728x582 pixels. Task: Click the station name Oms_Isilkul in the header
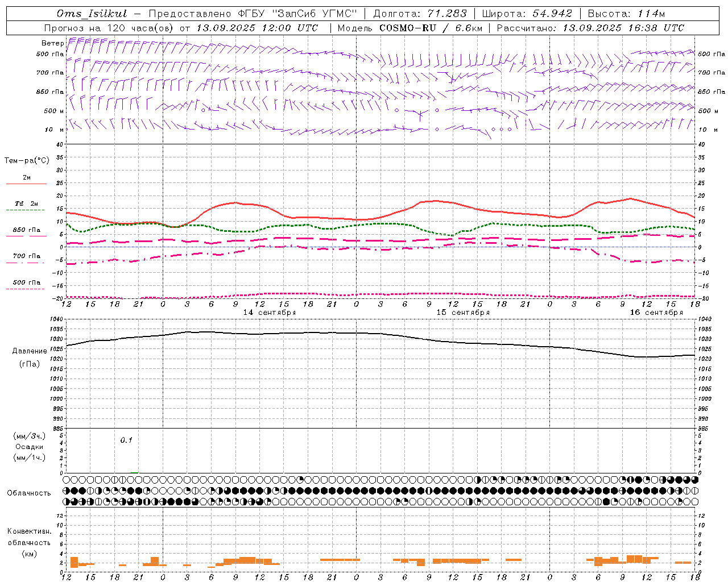(x=92, y=14)
